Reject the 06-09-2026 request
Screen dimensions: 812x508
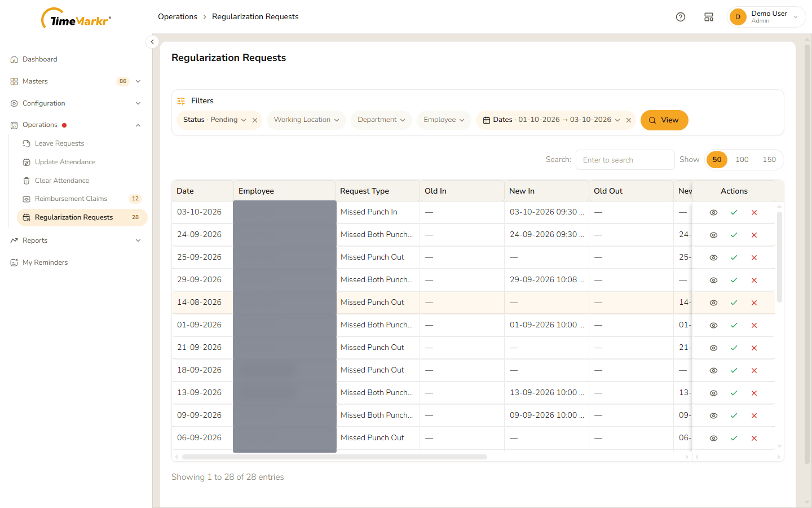pyautogui.click(x=754, y=439)
